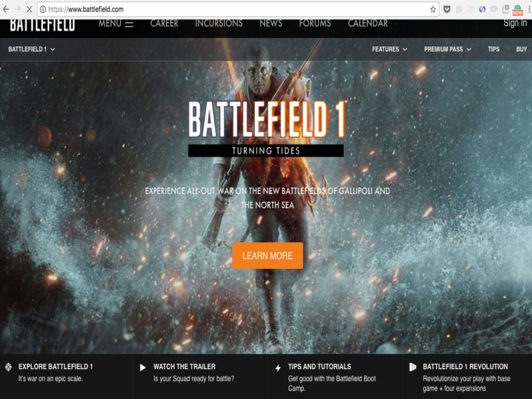
Task: View site information icon in address bar
Action: pyautogui.click(x=43, y=9)
